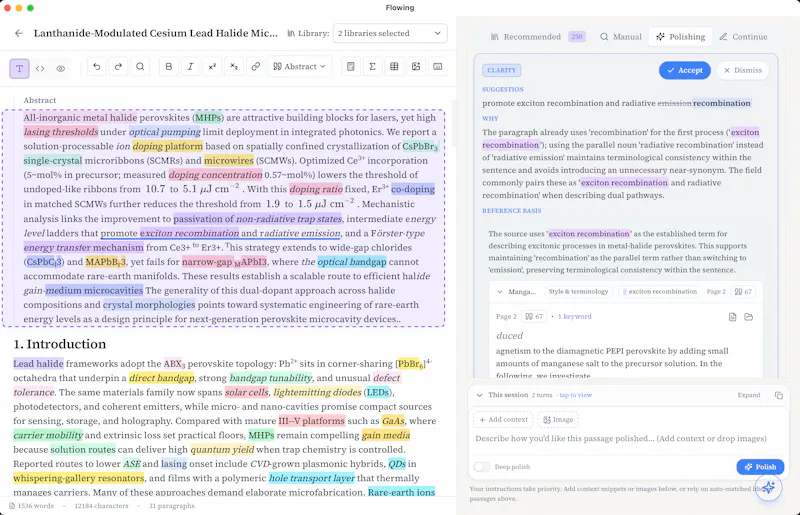Open the floating AI sparkle assistant button
This screenshot has width=800, height=515.
(768, 487)
